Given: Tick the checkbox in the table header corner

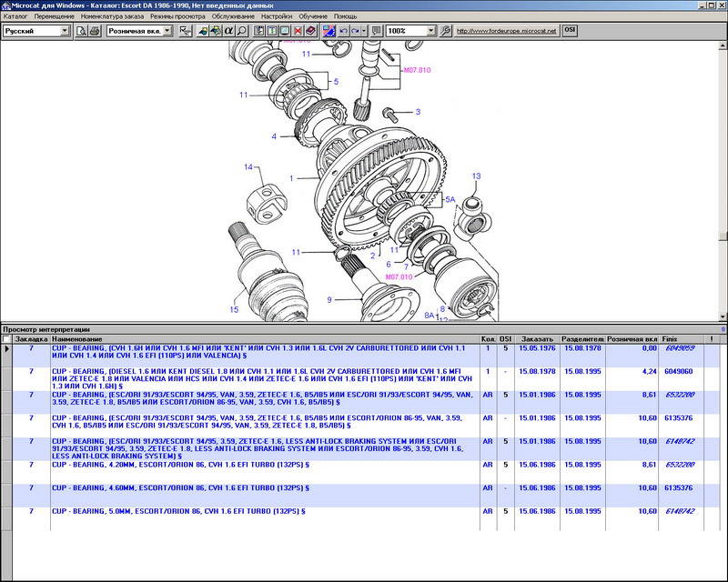Looking at the screenshot, I should pos(6,339).
